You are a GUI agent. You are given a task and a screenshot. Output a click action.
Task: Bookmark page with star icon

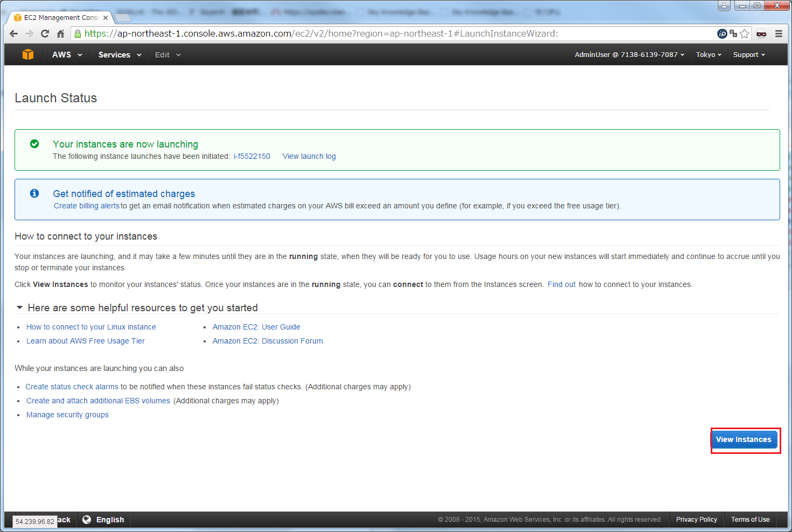click(x=745, y=33)
